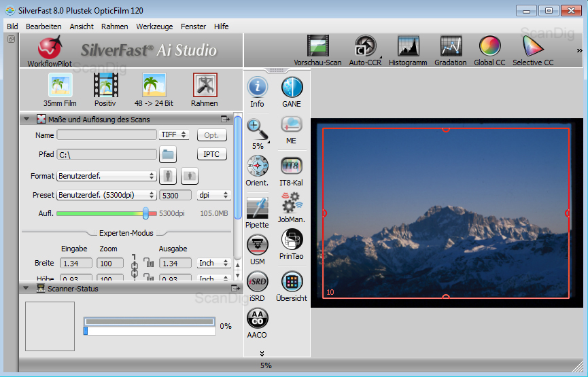The image size is (588, 377).
Task: Open the WorkflowPilot
Action: coord(50,52)
